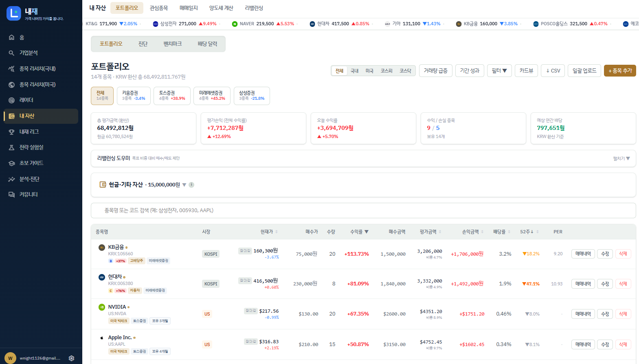Click NAVER logo in the ticker strip
The image size is (639, 364).
pos(235,24)
